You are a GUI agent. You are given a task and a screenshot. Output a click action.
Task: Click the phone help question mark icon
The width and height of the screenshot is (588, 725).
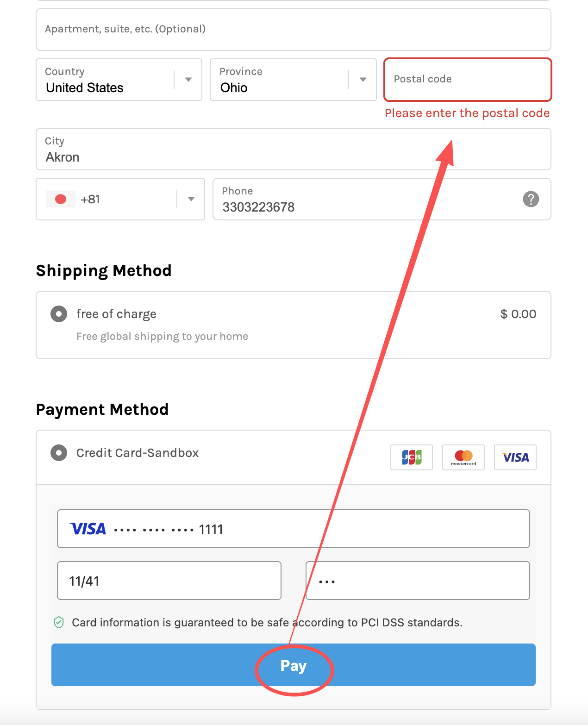pos(531,199)
